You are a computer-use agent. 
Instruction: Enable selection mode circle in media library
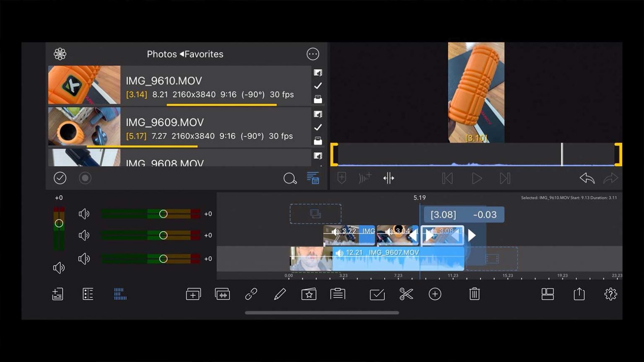point(85,178)
